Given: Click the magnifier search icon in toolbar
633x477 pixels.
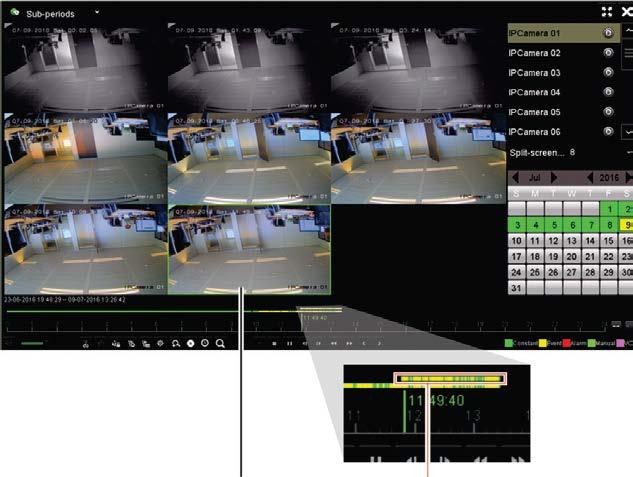Looking at the screenshot, I should (x=220, y=343).
